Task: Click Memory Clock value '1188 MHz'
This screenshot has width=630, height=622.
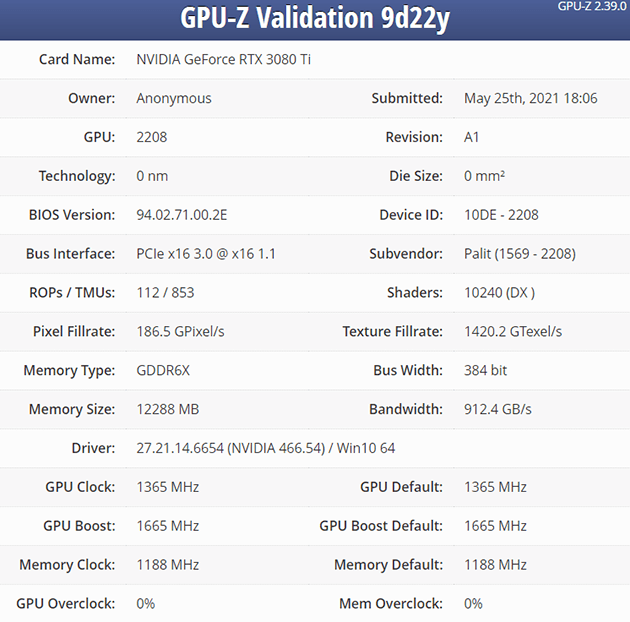Action: (x=168, y=565)
